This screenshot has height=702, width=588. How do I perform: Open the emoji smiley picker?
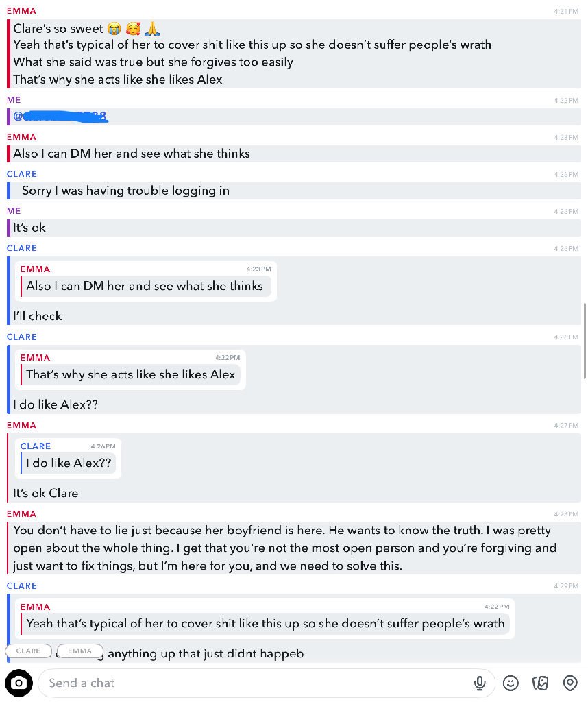(x=511, y=683)
